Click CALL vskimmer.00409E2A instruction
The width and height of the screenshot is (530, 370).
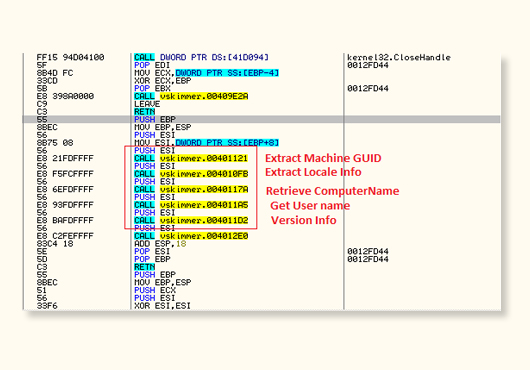point(191,96)
